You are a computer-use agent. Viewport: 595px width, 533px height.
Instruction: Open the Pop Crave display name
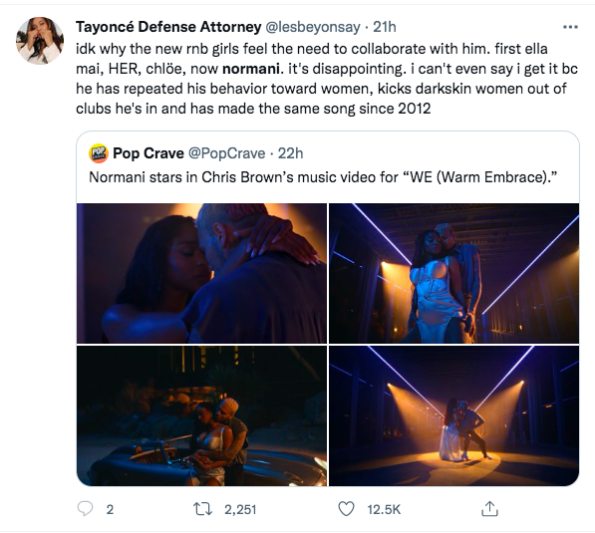point(148,153)
